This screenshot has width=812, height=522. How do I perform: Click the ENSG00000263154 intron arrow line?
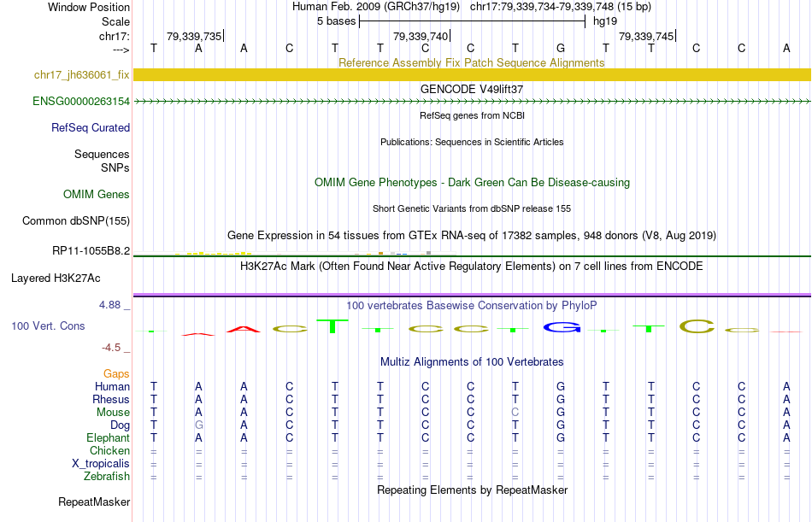pyautogui.click(x=472, y=102)
